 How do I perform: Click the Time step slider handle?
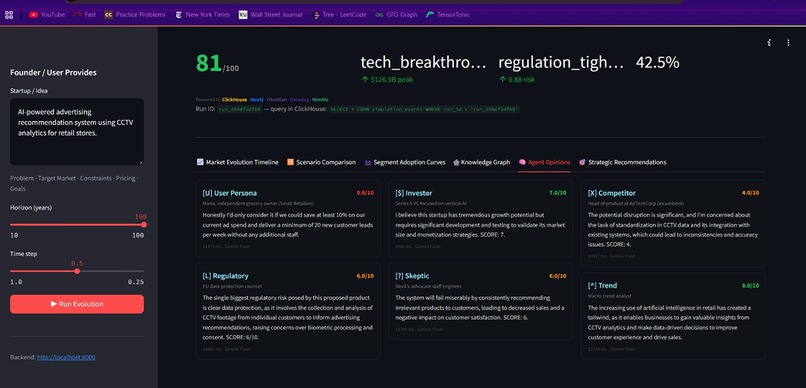(77, 271)
